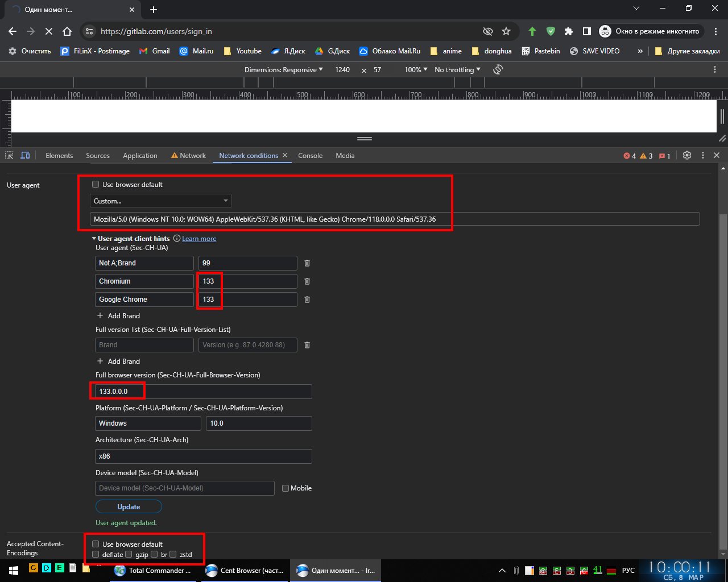Click the viewport height resize handle
This screenshot has height=582, width=728.
click(365, 139)
